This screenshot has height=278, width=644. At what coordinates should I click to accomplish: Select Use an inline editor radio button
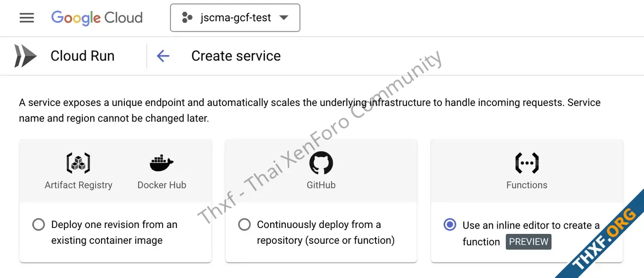pos(450,224)
